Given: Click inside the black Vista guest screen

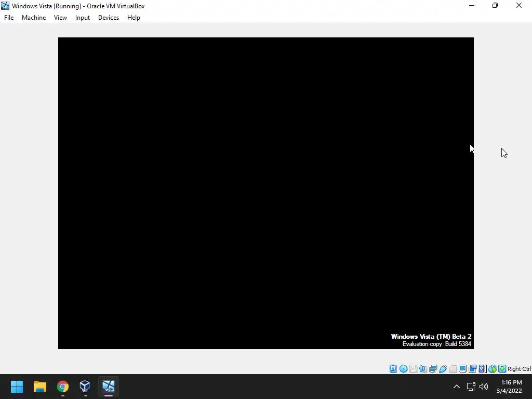Looking at the screenshot, I should (x=265, y=193).
